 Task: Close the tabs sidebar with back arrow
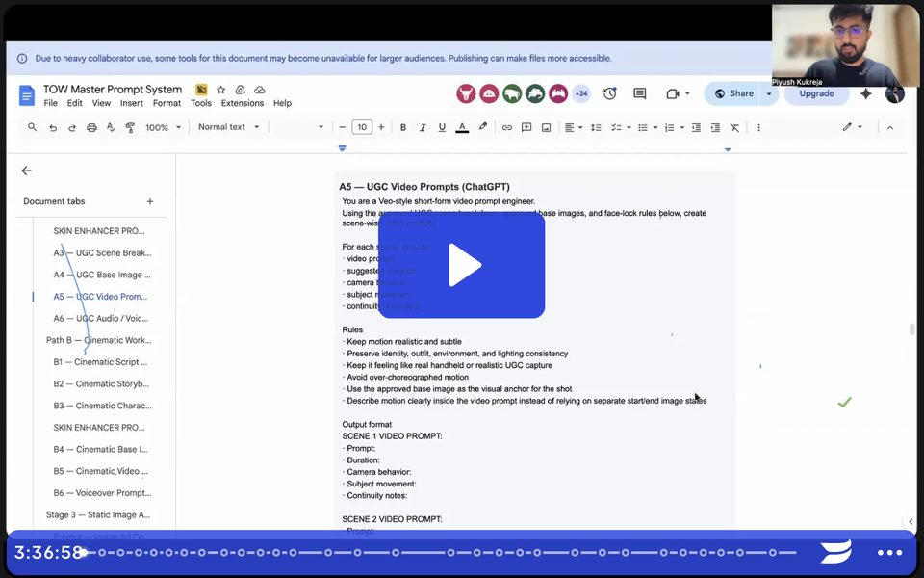click(27, 171)
